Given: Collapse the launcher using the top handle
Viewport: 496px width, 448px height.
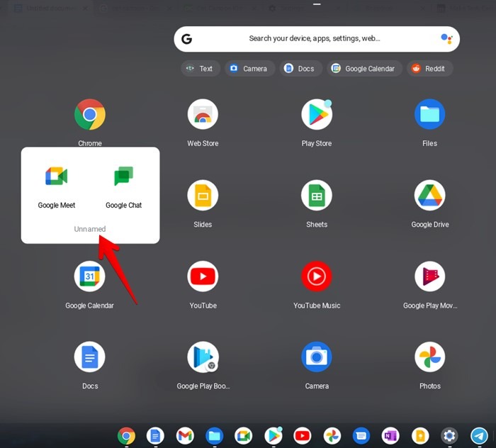Looking at the screenshot, I should [x=317, y=4].
